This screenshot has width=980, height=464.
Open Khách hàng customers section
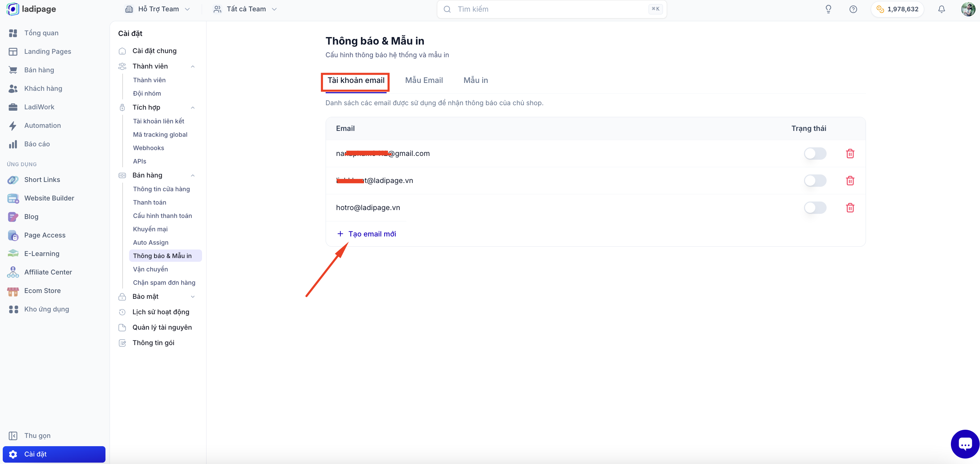click(43, 88)
